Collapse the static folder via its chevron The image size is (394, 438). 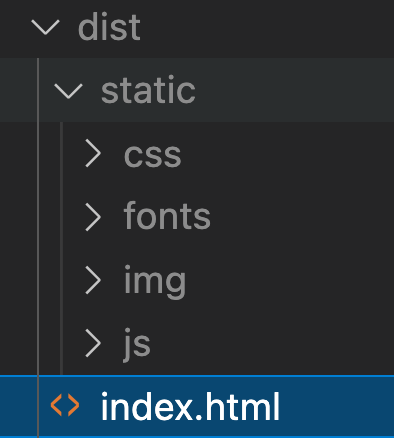(x=68, y=91)
